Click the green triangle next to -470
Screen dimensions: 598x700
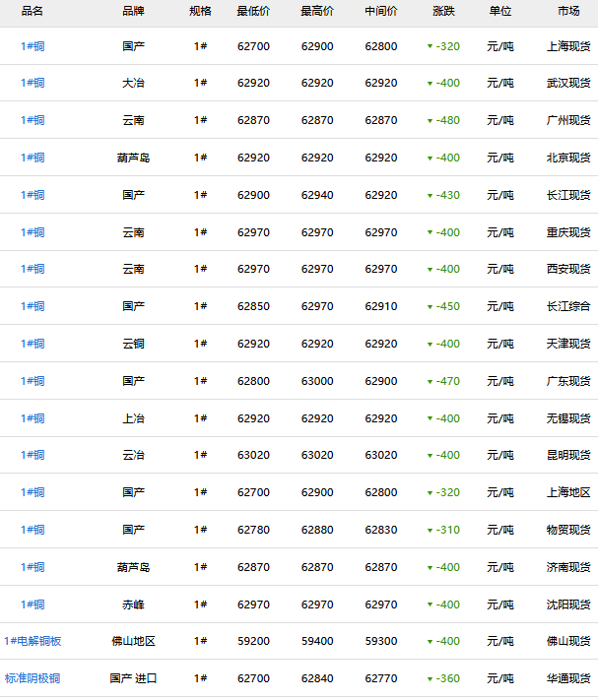pyautogui.click(x=430, y=382)
